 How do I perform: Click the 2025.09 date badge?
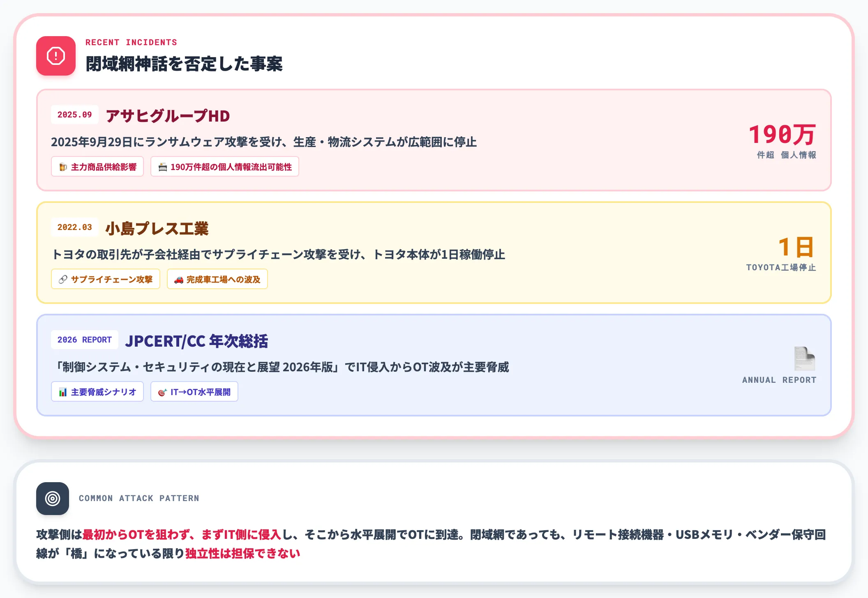coord(75,115)
